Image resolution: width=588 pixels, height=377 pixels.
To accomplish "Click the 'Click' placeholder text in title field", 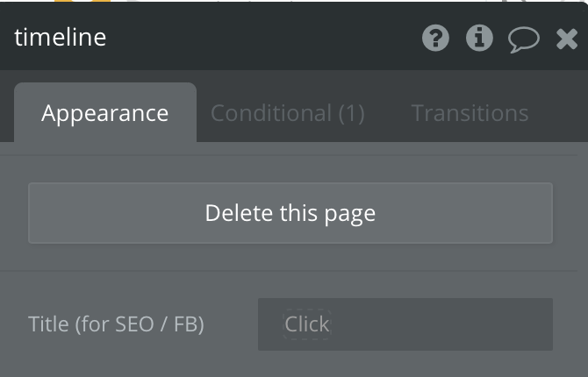I will (307, 324).
